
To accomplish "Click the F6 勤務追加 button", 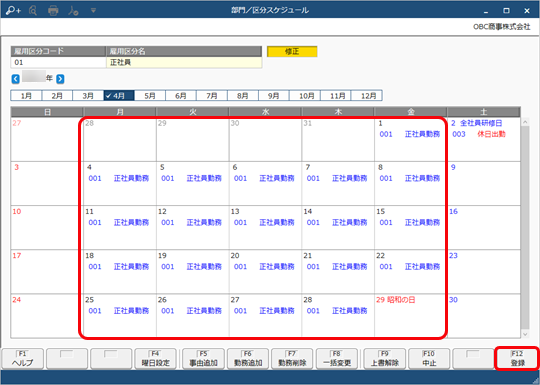I will (x=248, y=359).
